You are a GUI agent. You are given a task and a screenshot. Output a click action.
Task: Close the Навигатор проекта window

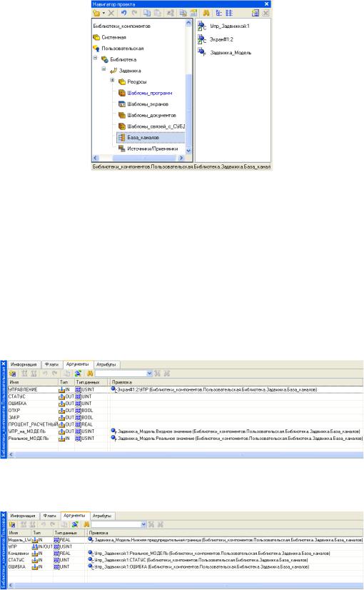click(x=267, y=4)
